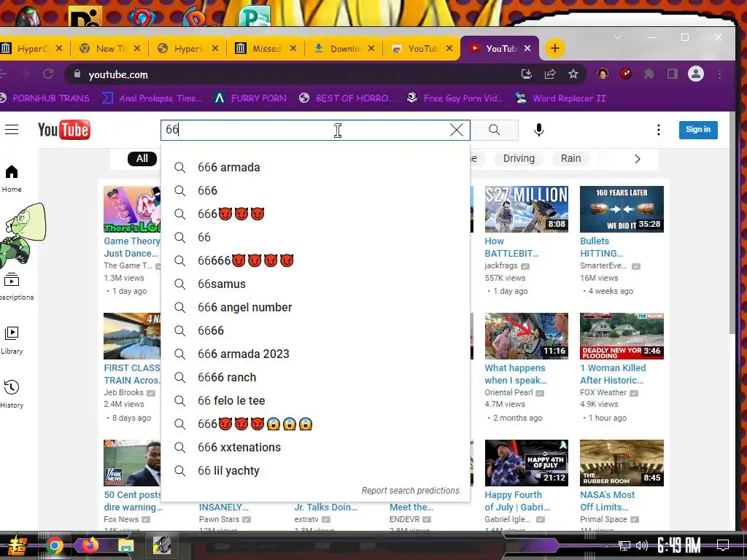Choose suggestion 666 xxtenations
Screen dimensions: 747x560
[315, 447]
